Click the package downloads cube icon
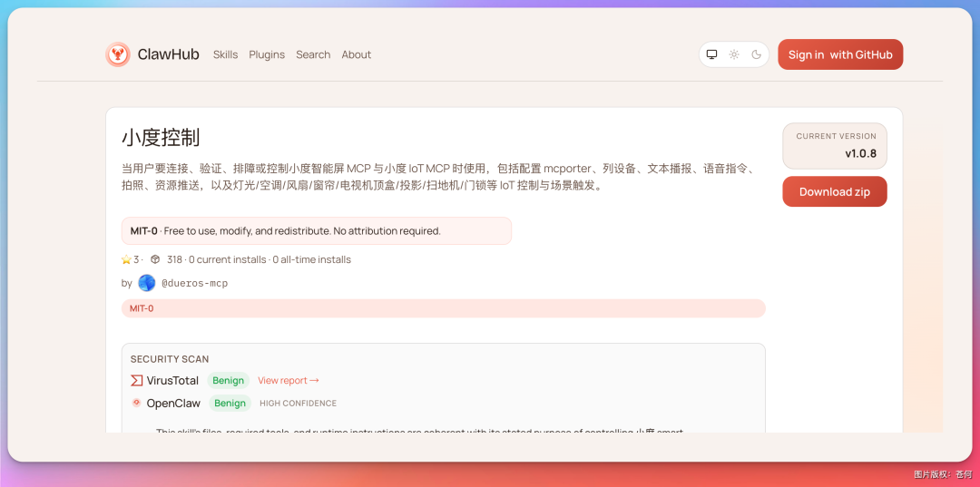The height and width of the screenshot is (487, 980). click(x=155, y=259)
